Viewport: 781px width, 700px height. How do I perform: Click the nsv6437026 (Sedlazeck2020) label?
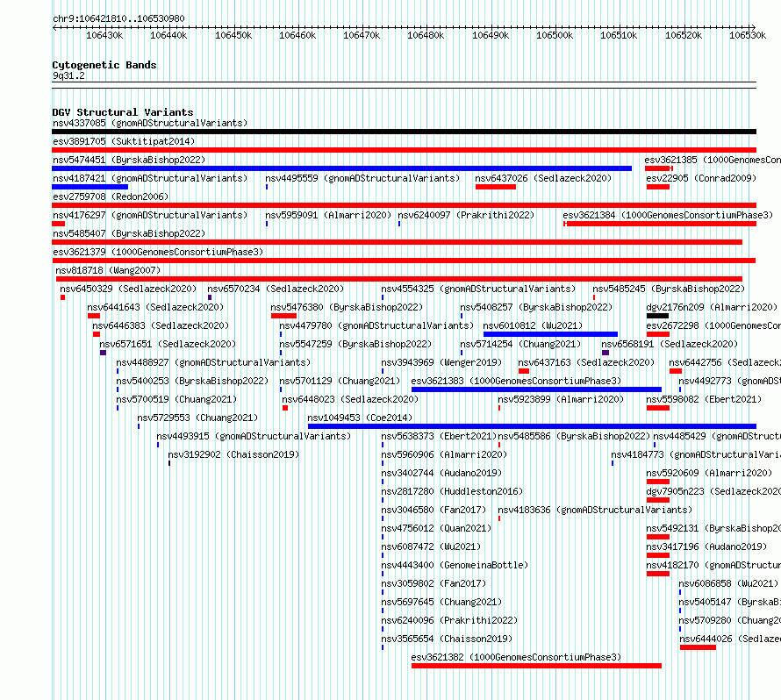pos(543,178)
